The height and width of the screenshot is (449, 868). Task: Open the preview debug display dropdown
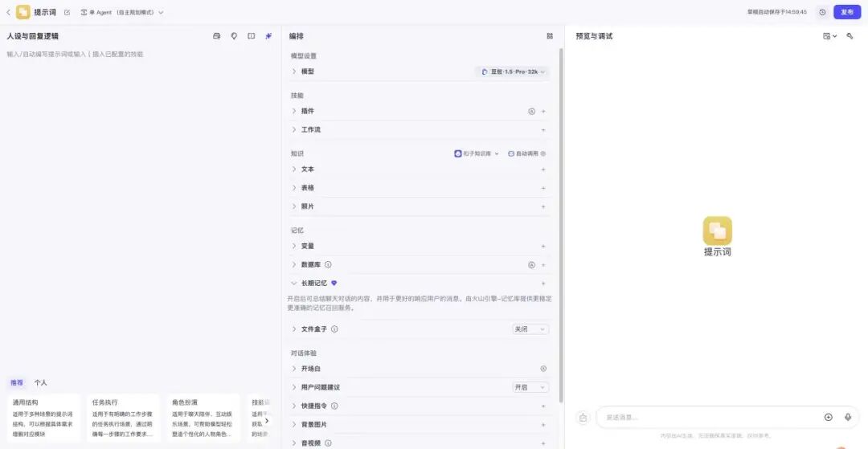click(x=829, y=36)
